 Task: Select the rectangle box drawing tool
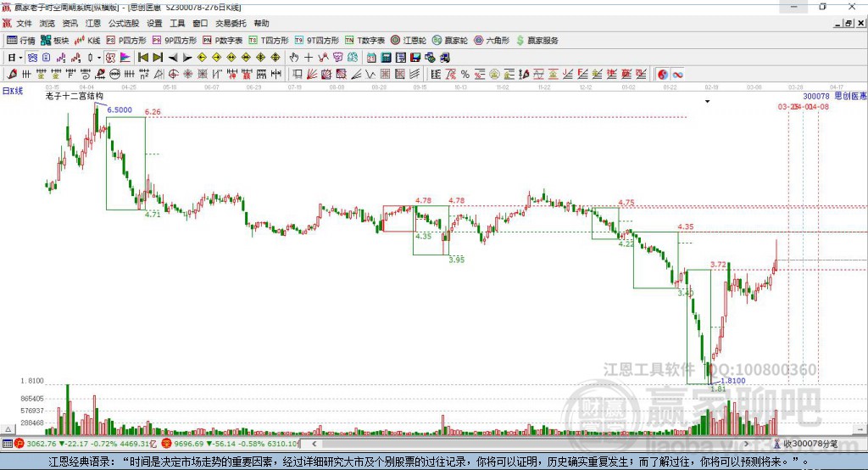point(298,75)
